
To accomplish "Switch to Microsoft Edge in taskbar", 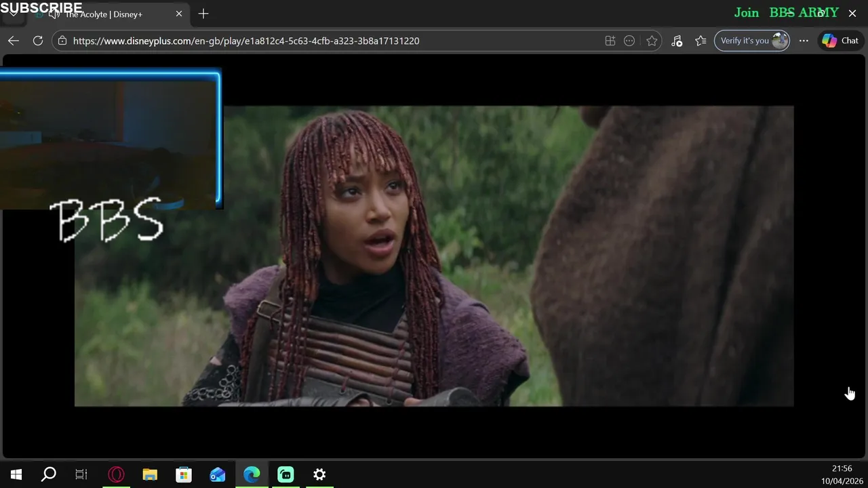I will (x=252, y=474).
